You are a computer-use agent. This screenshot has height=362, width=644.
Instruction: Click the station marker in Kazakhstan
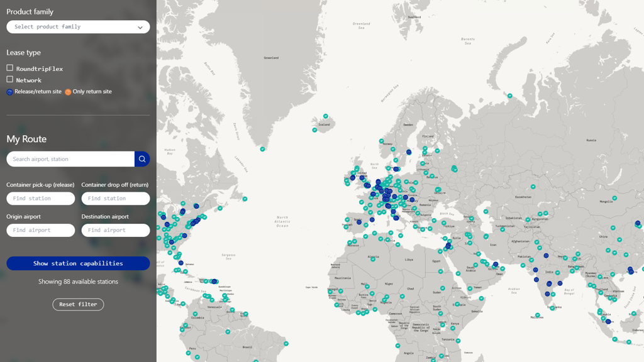tap(533, 187)
